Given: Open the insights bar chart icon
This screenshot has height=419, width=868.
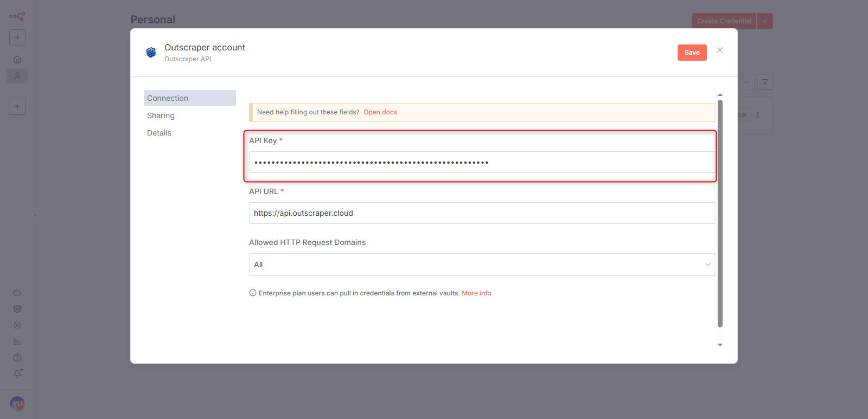Looking at the screenshot, I should pyautogui.click(x=17, y=341).
